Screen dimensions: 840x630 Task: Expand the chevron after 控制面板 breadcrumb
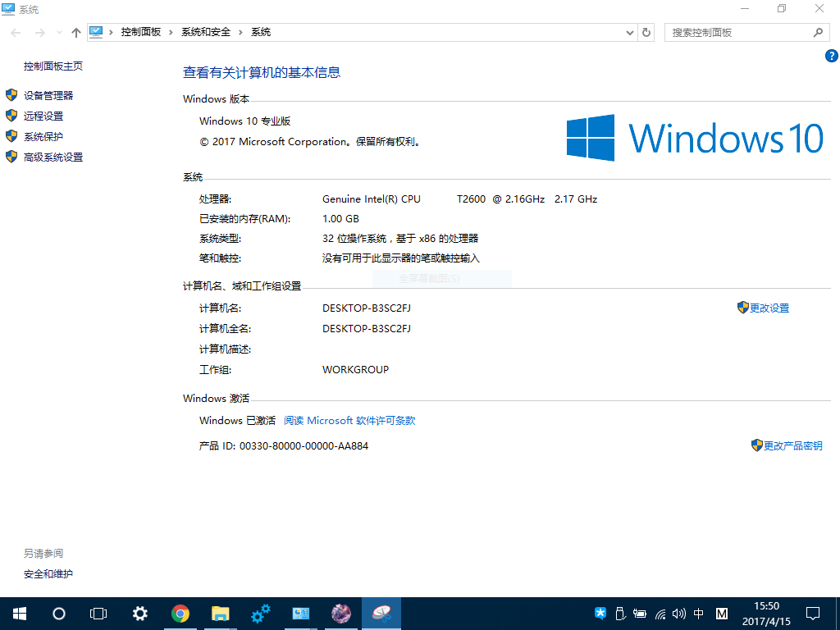point(171,32)
